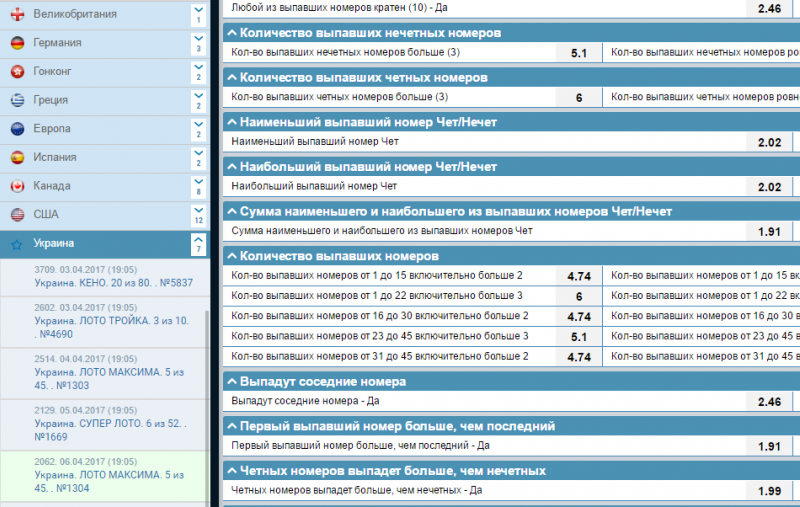This screenshot has width=800, height=507.
Task: Expand the США lottery list
Action: 198,214
